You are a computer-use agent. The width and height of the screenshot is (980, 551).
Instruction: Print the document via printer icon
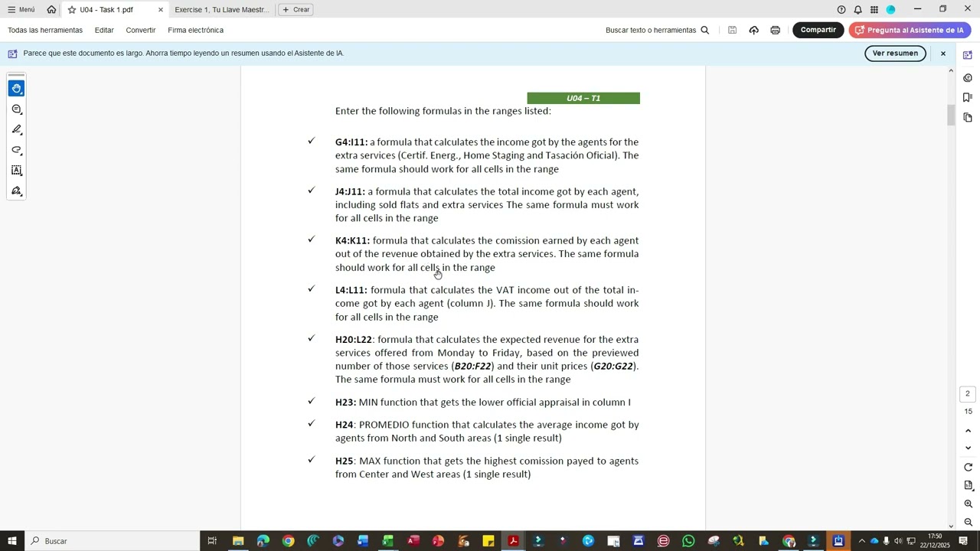pyautogui.click(x=776, y=30)
